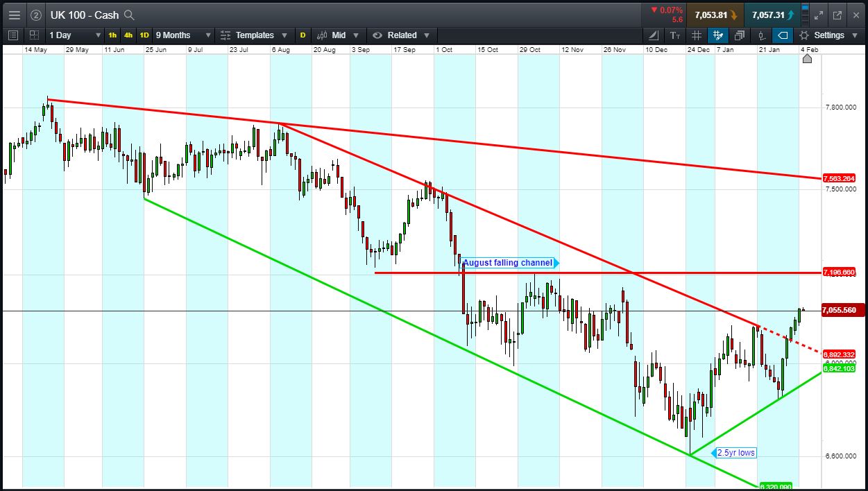
Task: Click the 6,892.332 red price tag
Action: coord(839,354)
